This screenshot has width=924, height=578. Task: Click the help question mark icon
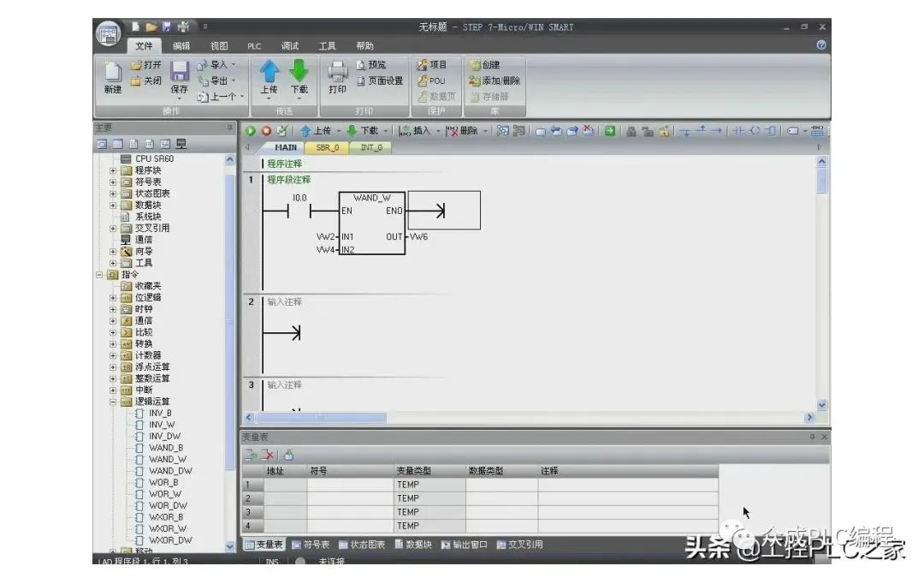point(820,45)
